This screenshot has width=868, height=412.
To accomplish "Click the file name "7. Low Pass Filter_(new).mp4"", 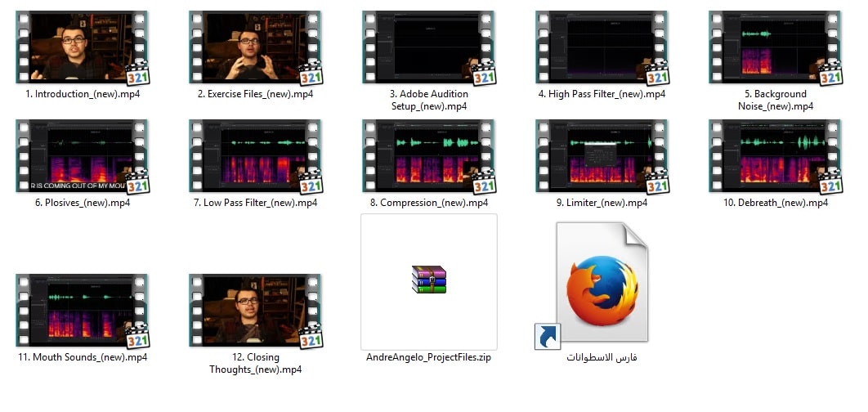I will click(x=255, y=203).
